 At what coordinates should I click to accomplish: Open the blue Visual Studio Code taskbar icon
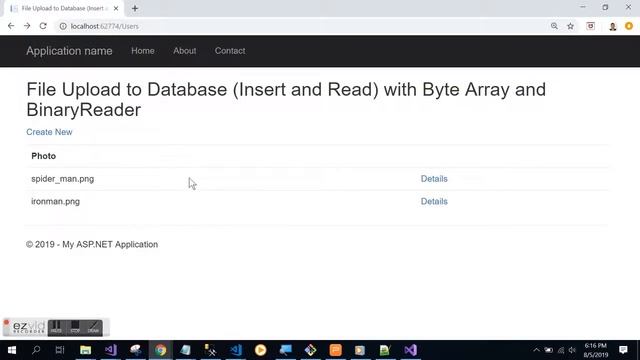coord(236,350)
